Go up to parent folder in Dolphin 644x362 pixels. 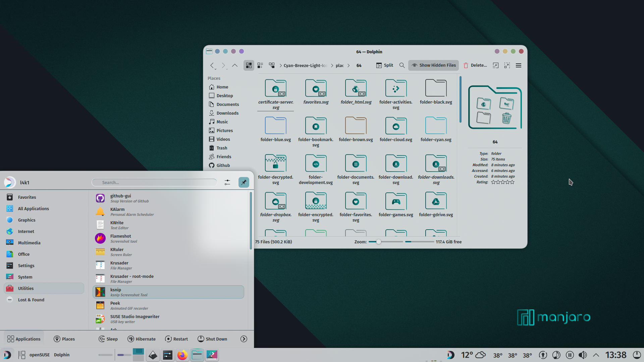235,65
